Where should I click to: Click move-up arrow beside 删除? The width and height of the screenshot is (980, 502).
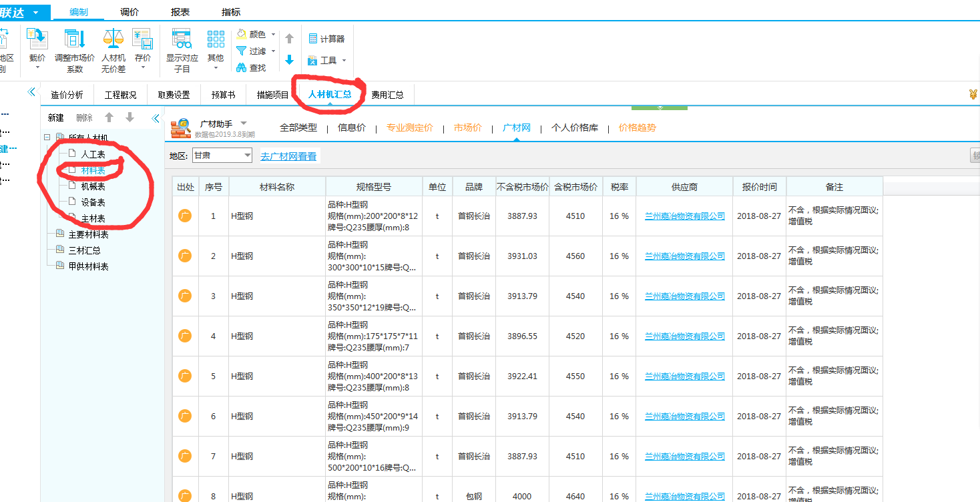(109, 117)
